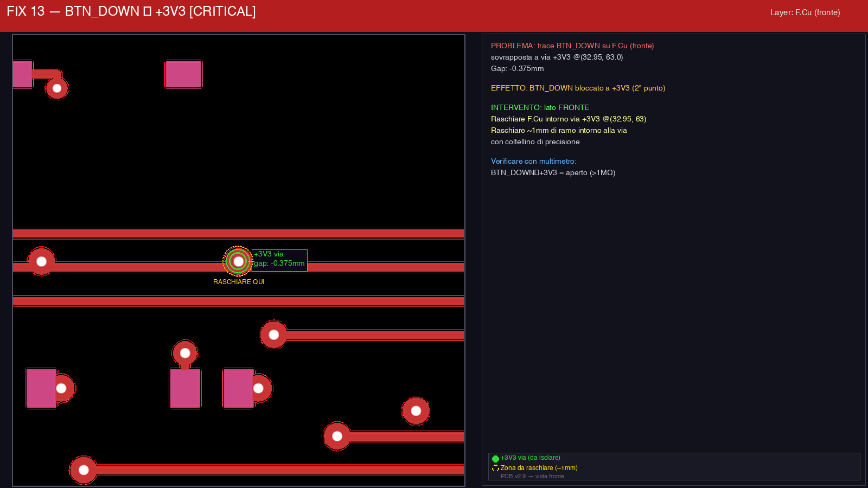Click the RASCHIARE QUI annotation
Screen dimensions: 868x488
tap(239, 282)
